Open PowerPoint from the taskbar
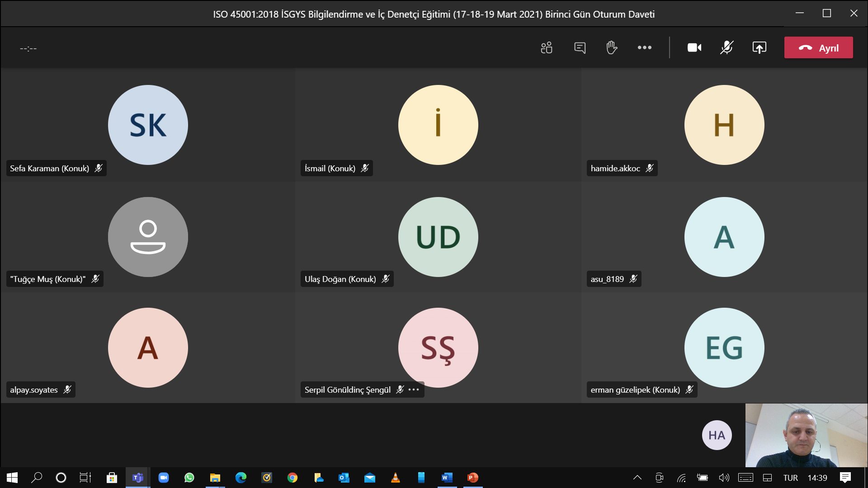Screen dimensions: 868x488 click(x=472, y=478)
